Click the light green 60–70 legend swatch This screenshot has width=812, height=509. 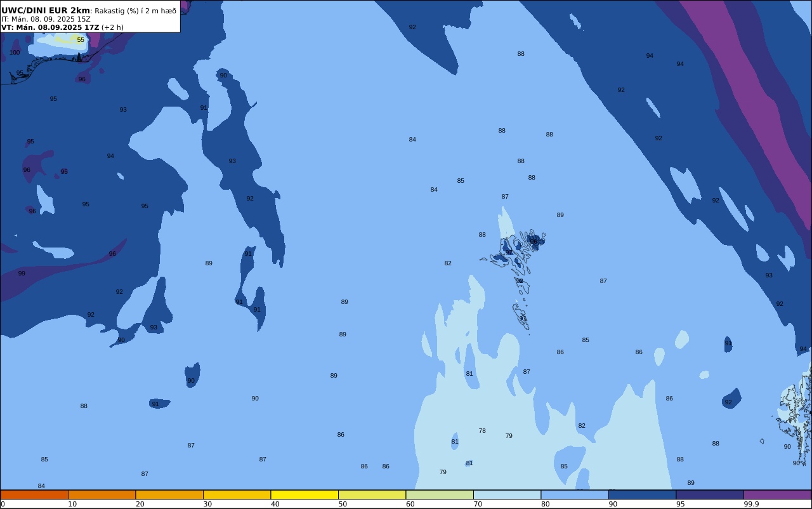440,494
